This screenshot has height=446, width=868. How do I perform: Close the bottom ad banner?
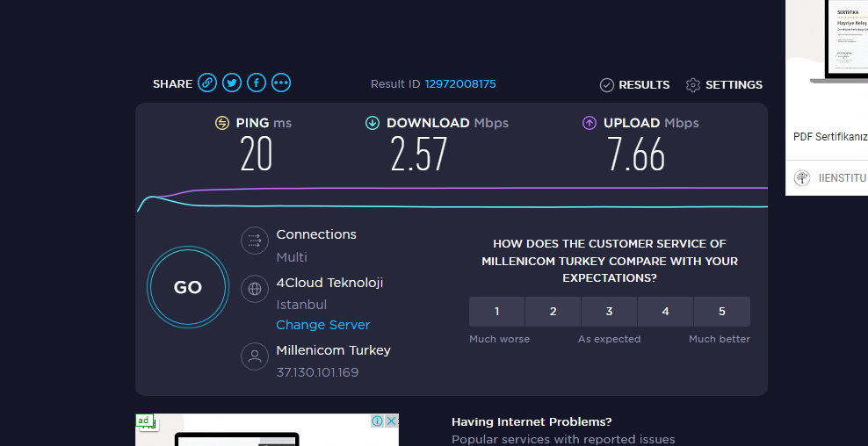tap(391, 421)
